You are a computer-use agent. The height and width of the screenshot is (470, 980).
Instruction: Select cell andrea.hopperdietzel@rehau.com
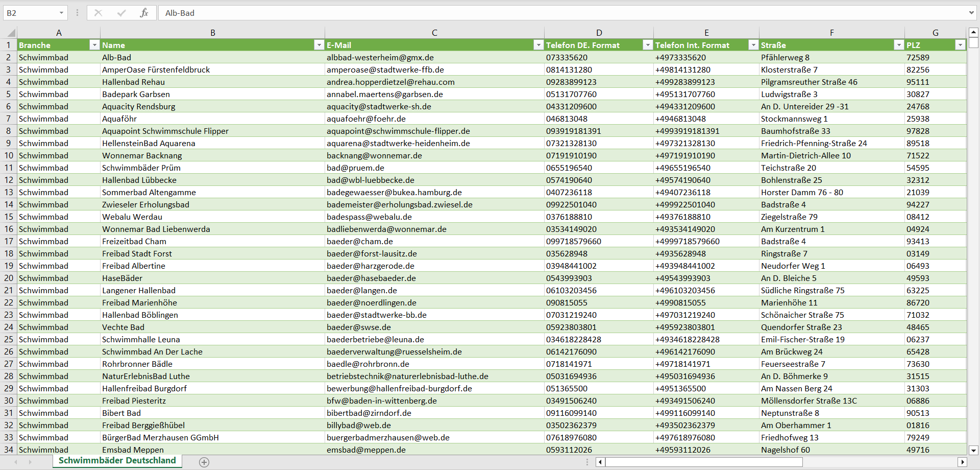pyautogui.click(x=434, y=82)
